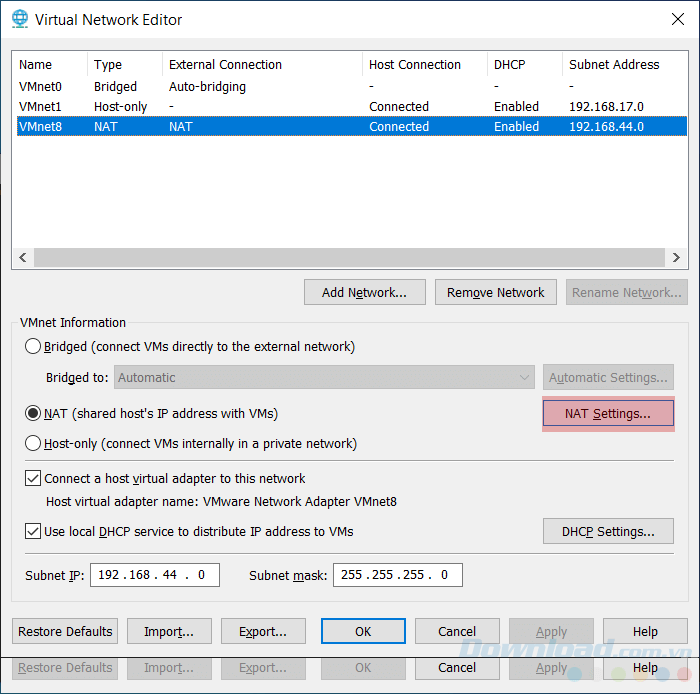Screen dimensions: 700x694
Task: Click Cancel in the bottom duplicate row
Action: (457, 668)
